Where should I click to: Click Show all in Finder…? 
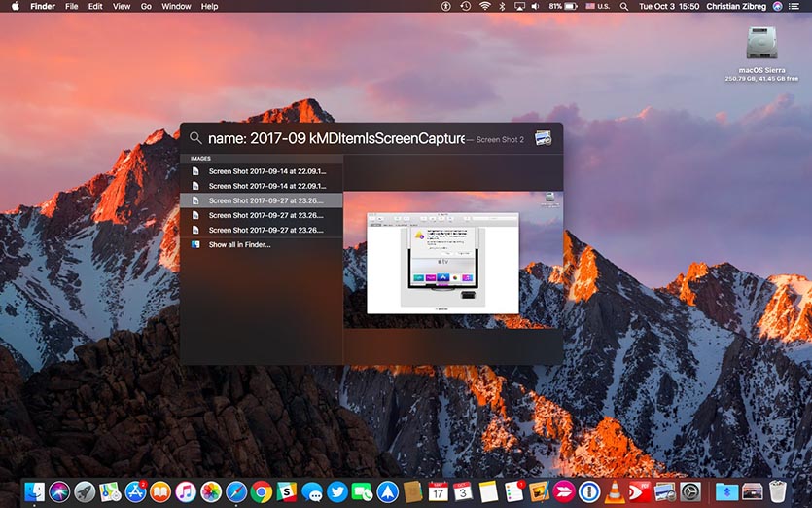(x=239, y=245)
